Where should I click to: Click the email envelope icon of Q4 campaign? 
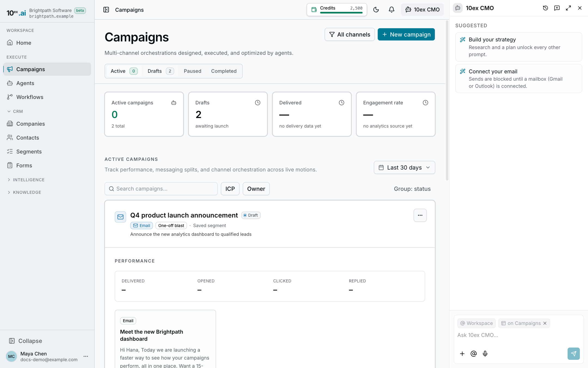click(x=120, y=217)
